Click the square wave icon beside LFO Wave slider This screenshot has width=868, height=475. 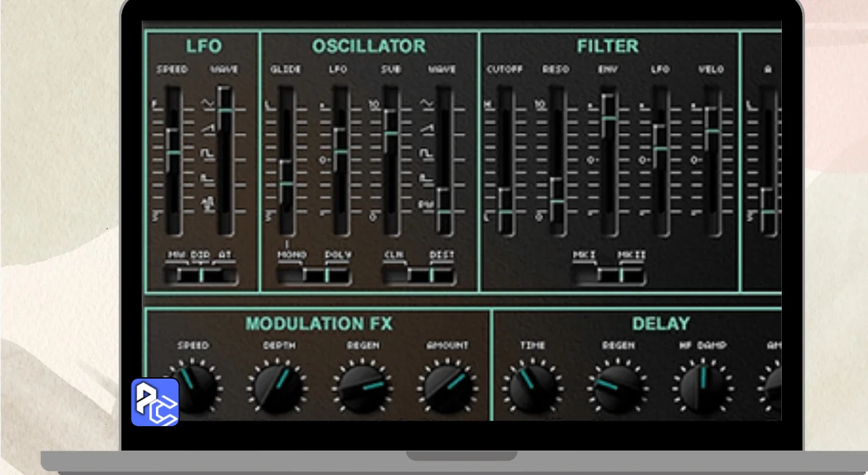pos(207,154)
